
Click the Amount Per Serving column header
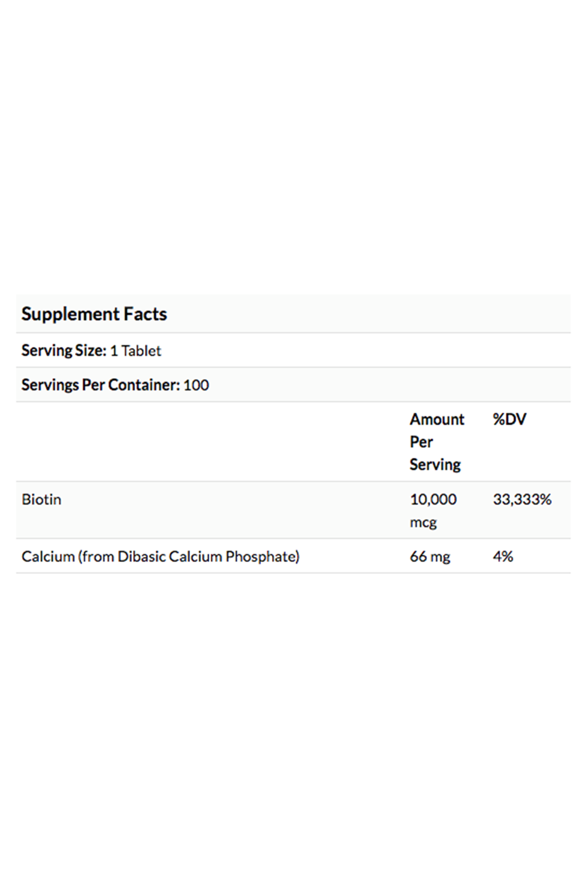pyautogui.click(x=437, y=442)
